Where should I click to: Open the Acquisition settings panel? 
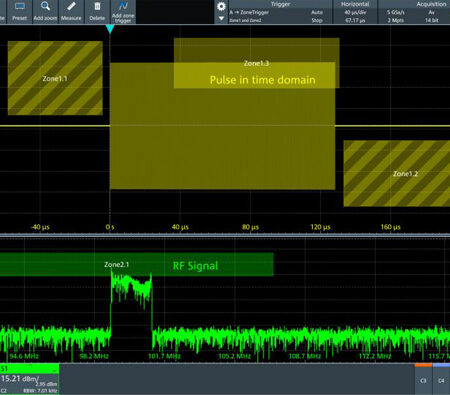(x=414, y=12)
